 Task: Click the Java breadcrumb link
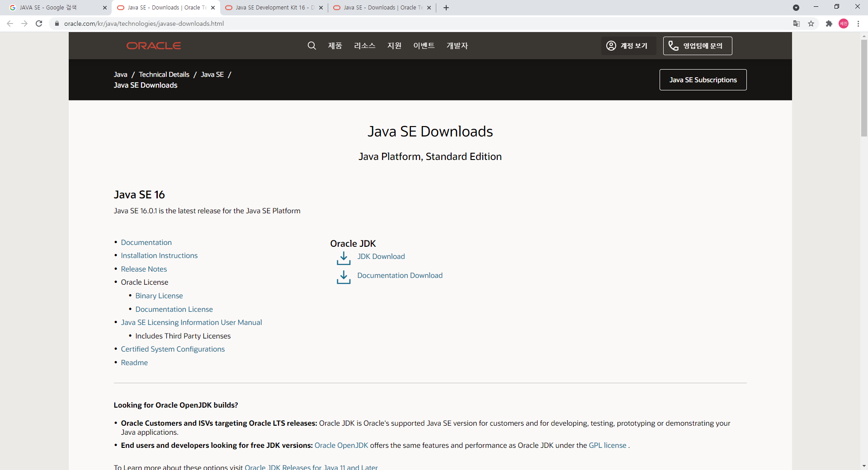120,75
